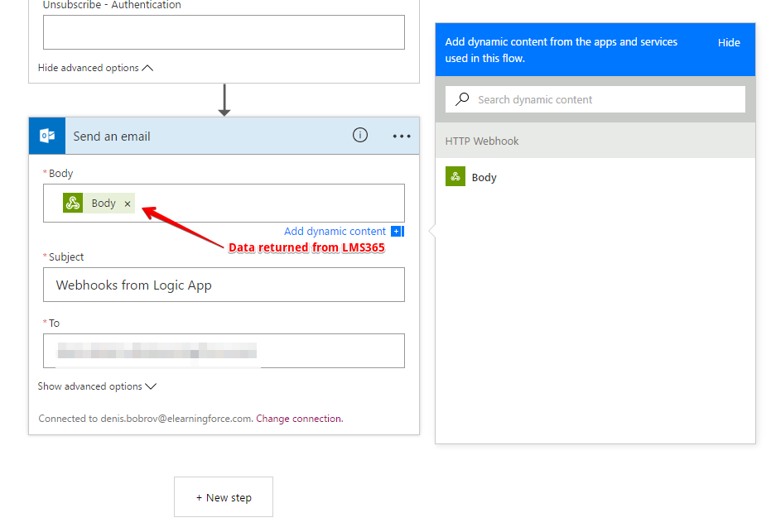Hide the dynamic content panel
Screen dimensions: 771x532
[x=729, y=43]
